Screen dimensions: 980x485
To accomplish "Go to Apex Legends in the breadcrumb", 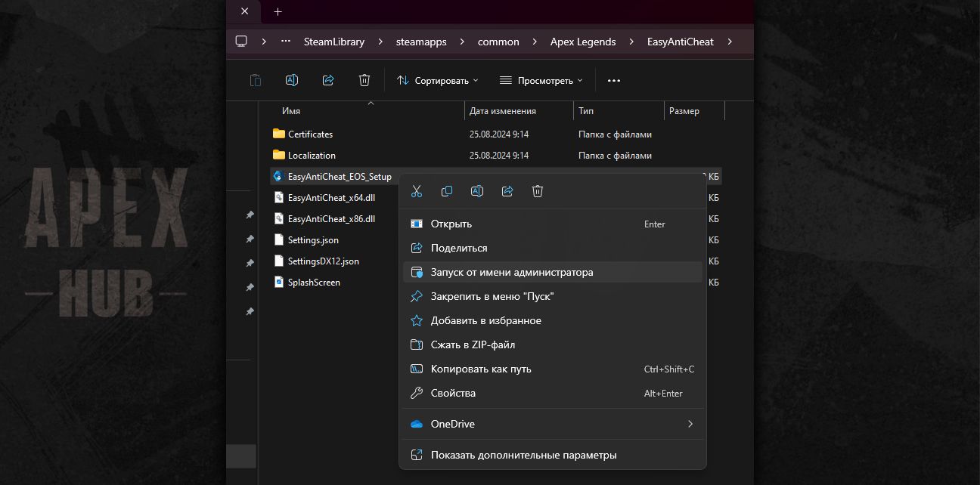I will coord(583,42).
